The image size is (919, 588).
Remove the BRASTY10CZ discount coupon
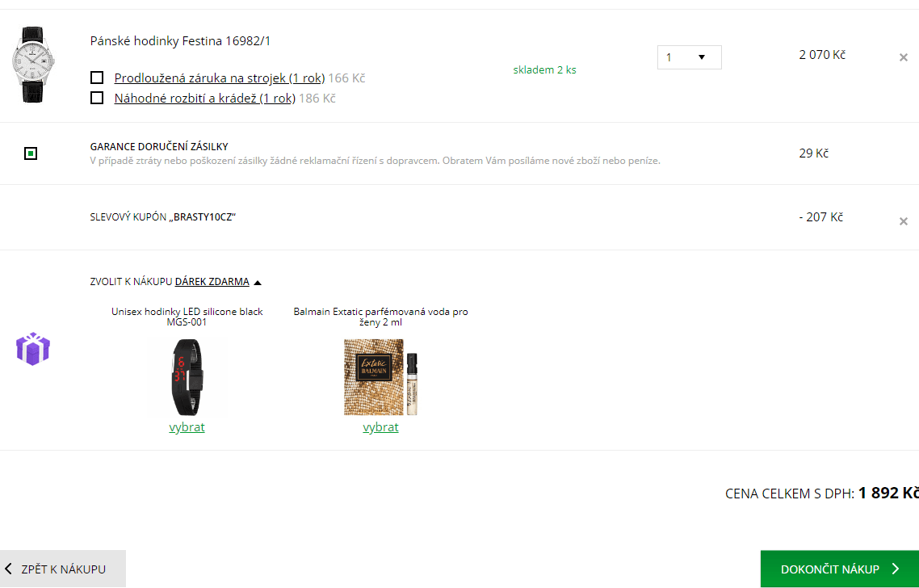click(904, 221)
